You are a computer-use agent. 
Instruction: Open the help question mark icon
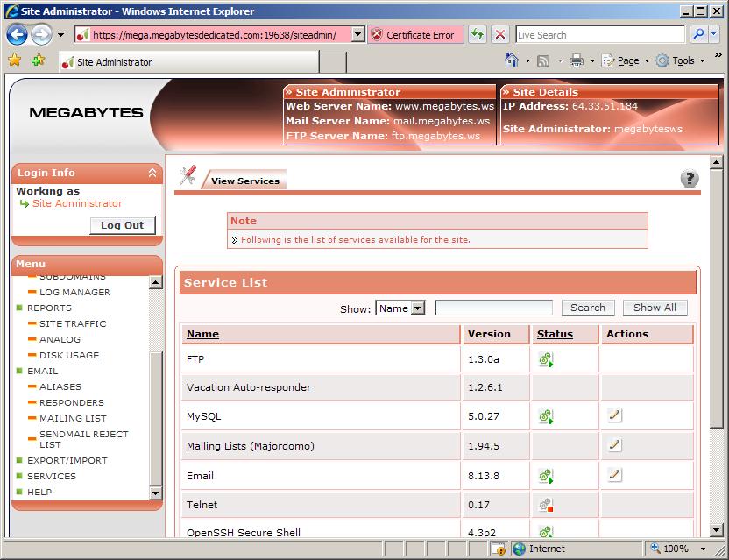click(x=690, y=180)
